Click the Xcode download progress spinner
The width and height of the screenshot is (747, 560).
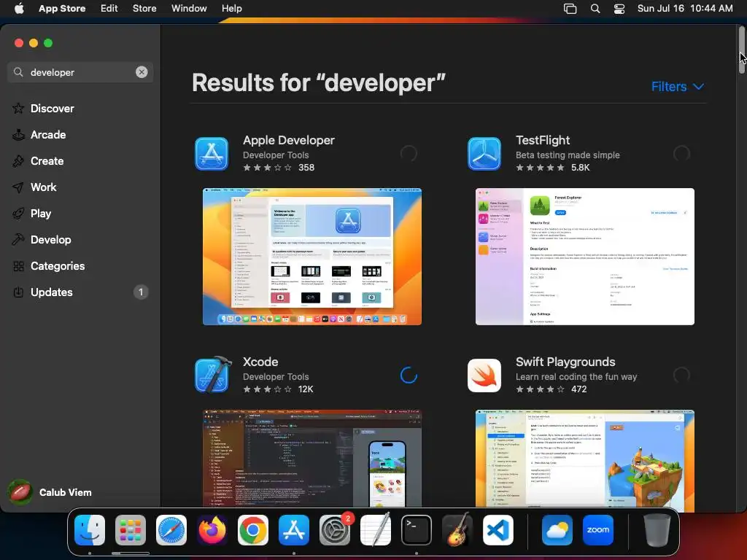pos(409,376)
